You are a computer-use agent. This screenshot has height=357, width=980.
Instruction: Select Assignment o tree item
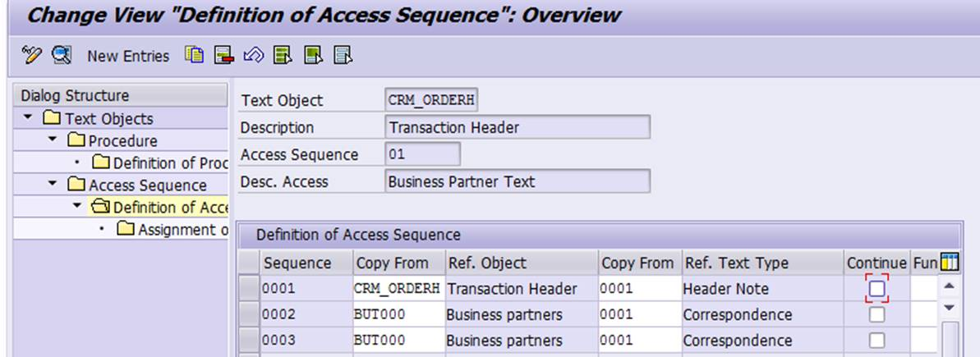coord(182,230)
